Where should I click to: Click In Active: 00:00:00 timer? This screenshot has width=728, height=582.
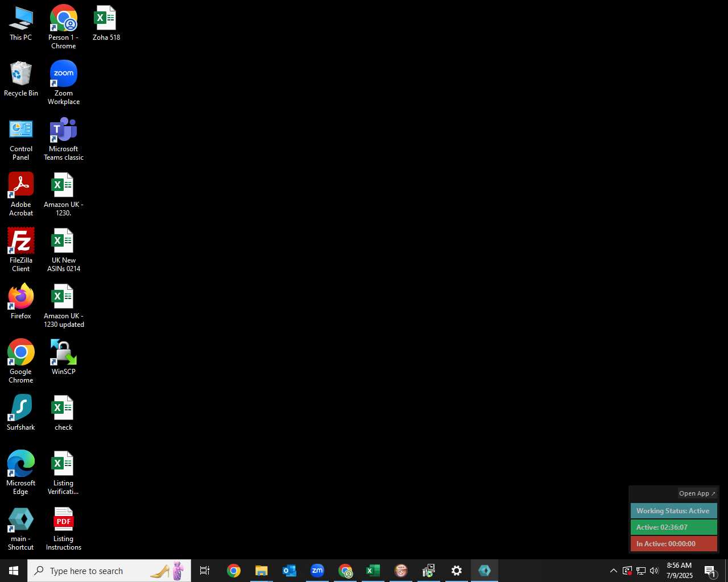tap(674, 544)
